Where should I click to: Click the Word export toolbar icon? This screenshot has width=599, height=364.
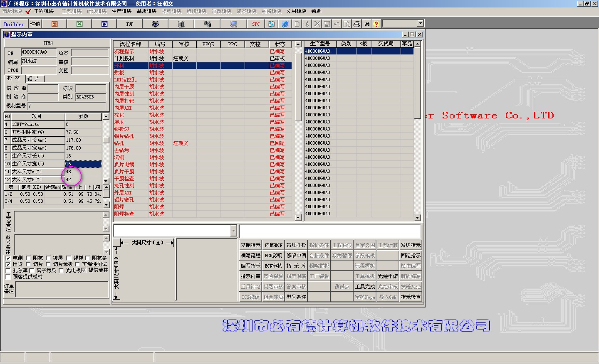[104, 24]
